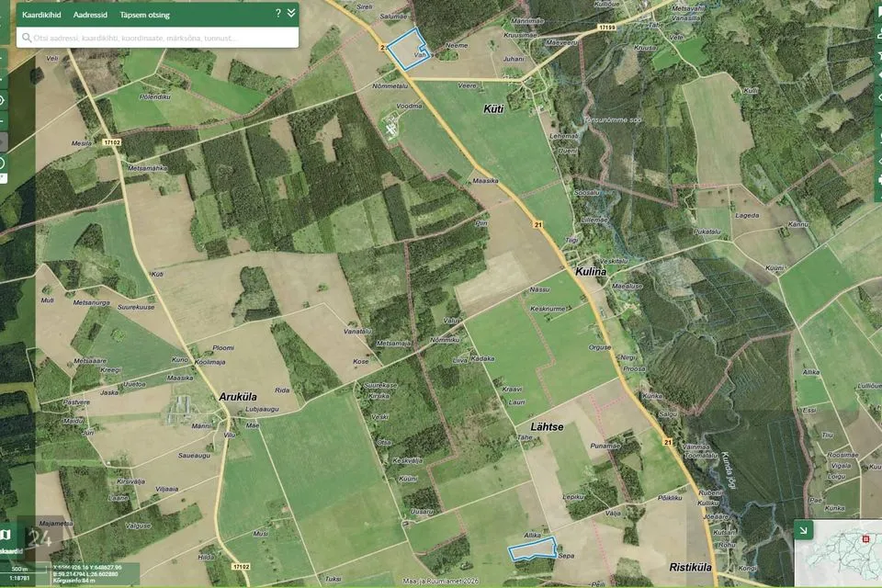The width and height of the screenshot is (882, 588).
Task: Click the Lähtse village label
Action: 547,426
